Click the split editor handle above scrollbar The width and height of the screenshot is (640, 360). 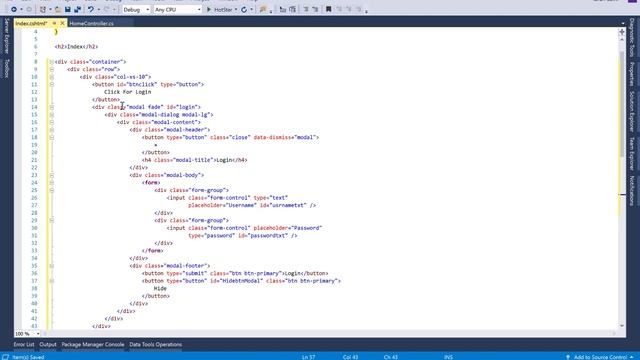pyautogui.click(x=622, y=32)
